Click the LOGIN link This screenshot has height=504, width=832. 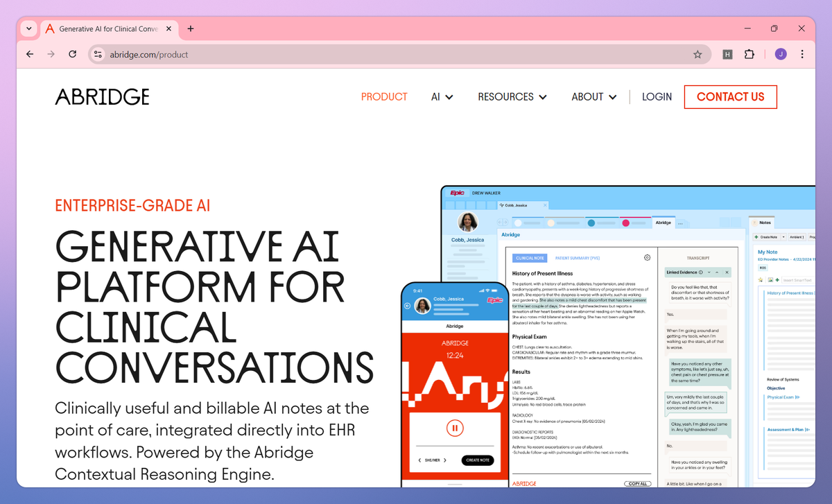[657, 97]
